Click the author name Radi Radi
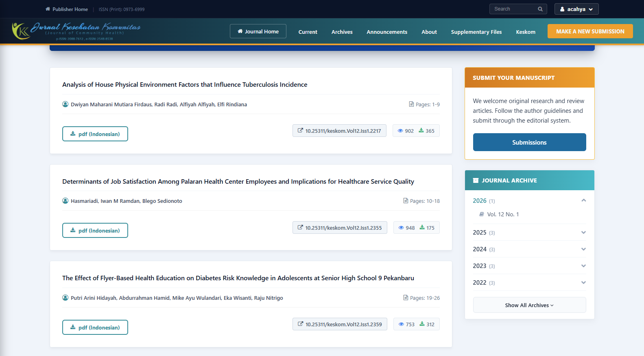Viewport: 644px width, 356px height. 166,104
